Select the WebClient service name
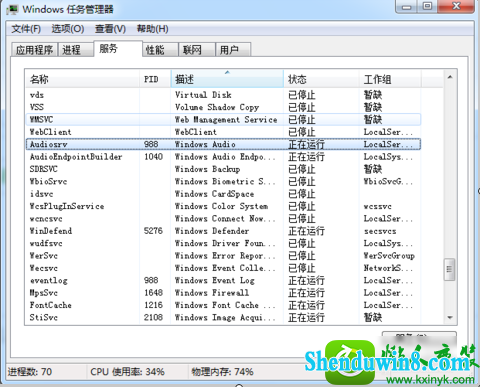The image size is (480, 387). click(50, 132)
